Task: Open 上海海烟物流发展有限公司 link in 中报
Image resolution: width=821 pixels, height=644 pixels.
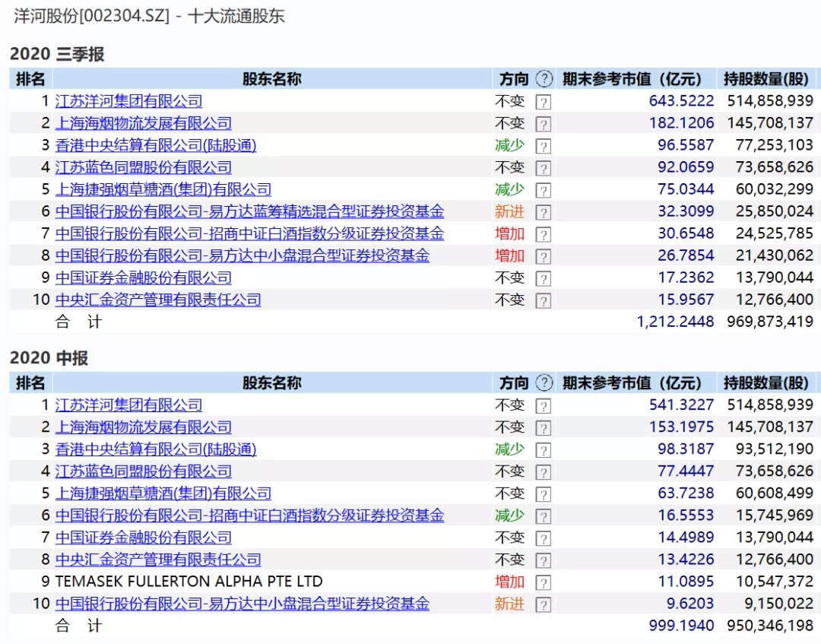Action: click(x=144, y=427)
